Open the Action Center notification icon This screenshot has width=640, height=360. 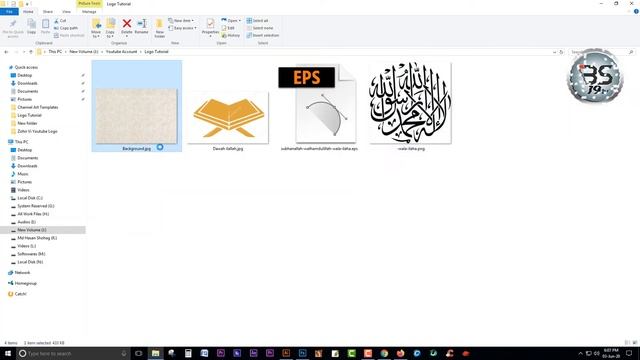coord(629,353)
